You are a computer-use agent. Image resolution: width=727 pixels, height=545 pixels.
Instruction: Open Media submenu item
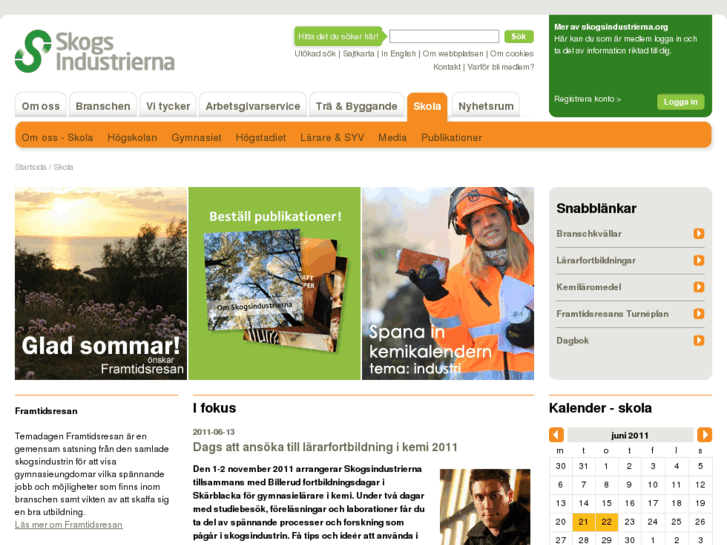[x=392, y=138]
